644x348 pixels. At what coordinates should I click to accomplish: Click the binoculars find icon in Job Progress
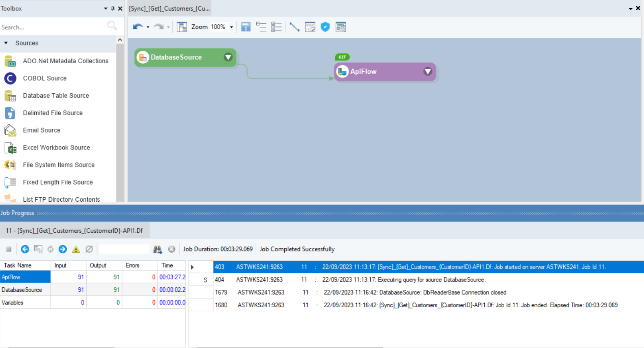158,249
